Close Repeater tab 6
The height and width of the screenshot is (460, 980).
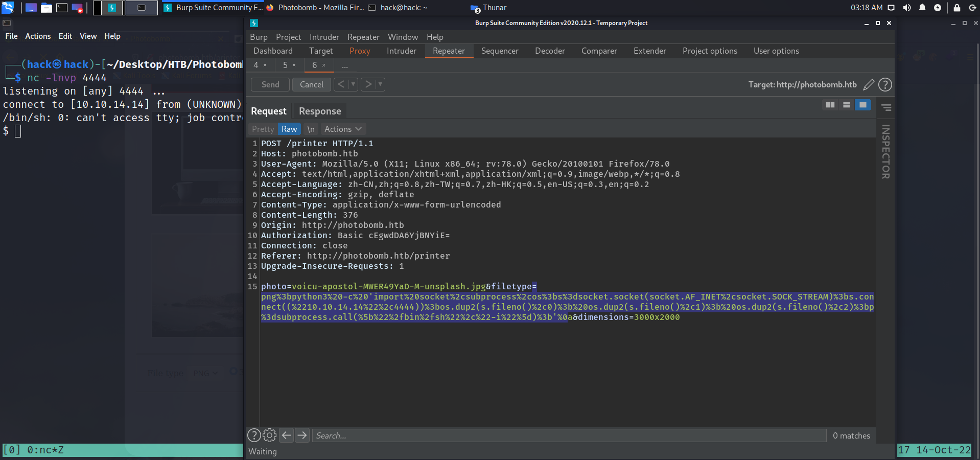click(x=324, y=65)
